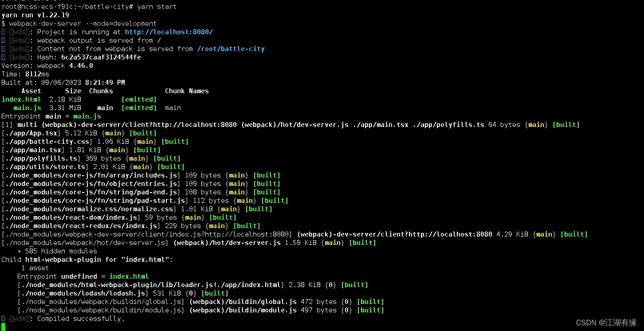Click 'Entrypoint undefined = index.html' line
Screen dimensions: 644x331
point(83,276)
